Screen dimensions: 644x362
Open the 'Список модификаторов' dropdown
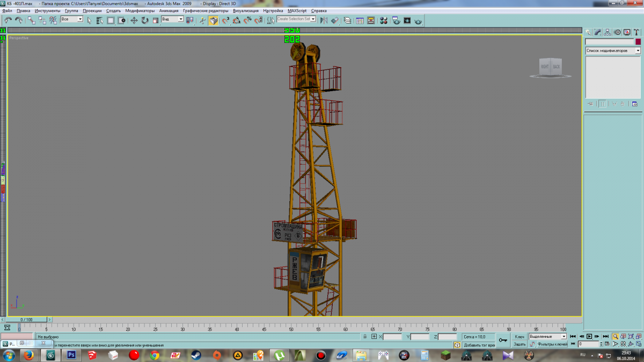click(x=613, y=50)
